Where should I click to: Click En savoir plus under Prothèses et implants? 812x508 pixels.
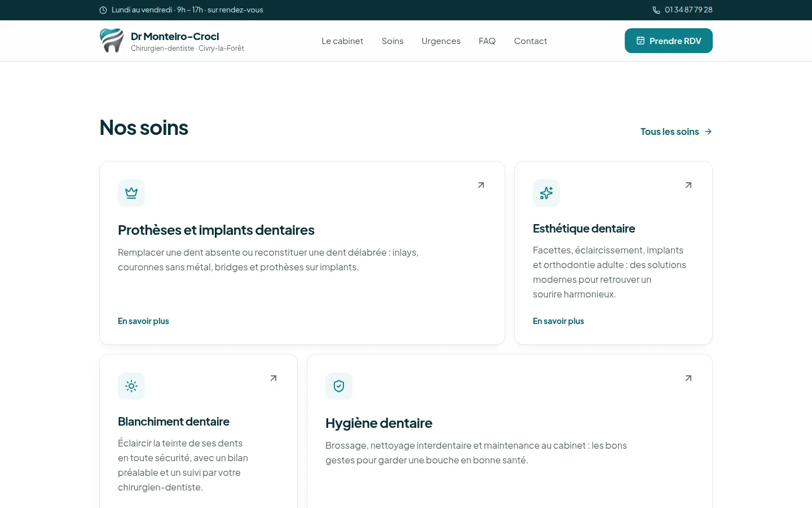pos(143,321)
